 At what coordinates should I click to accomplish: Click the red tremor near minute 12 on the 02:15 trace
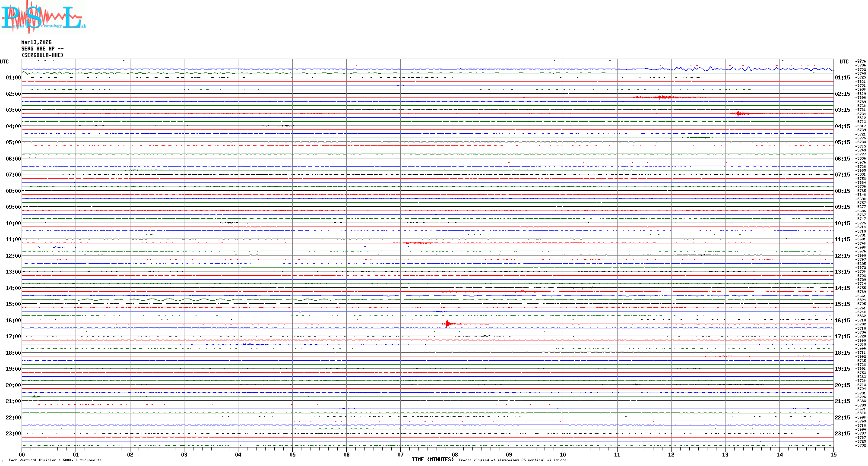click(x=663, y=98)
